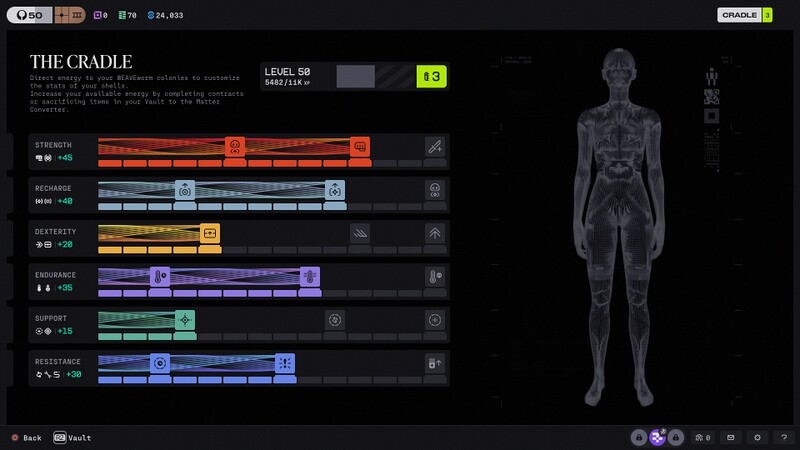Click the Support segmented energy bar
This screenshot has width=800, height=450.
[272, 337]
